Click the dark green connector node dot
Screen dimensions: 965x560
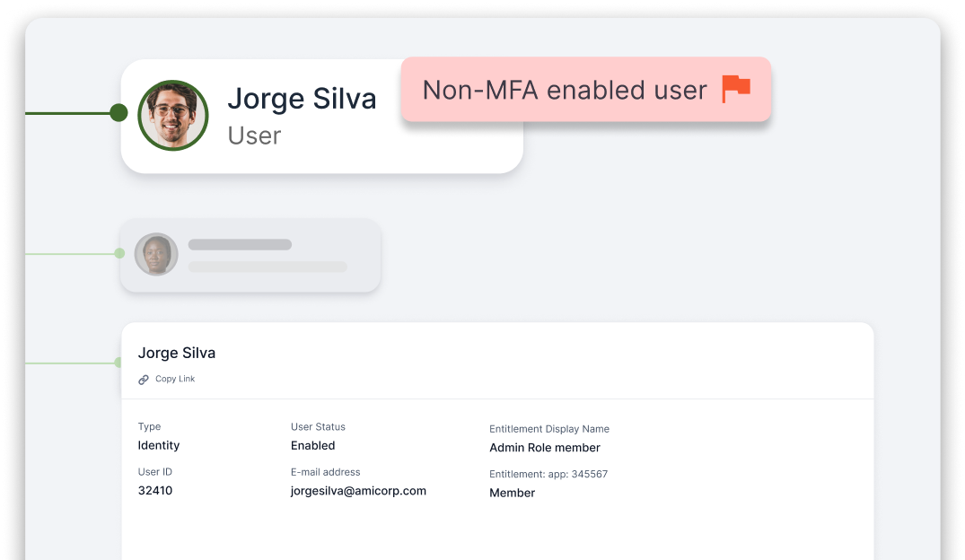pyautogui.click(x=118, y=113)
